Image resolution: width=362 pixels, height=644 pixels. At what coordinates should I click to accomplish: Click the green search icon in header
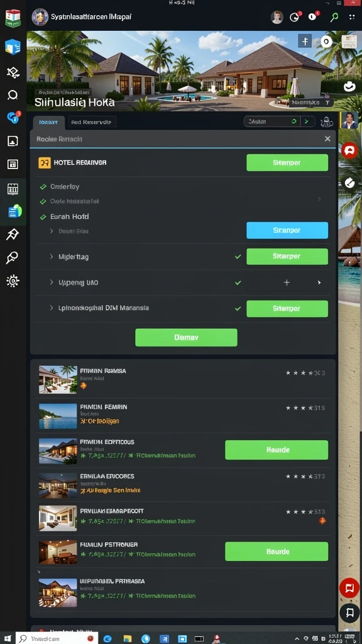(334, 17)
